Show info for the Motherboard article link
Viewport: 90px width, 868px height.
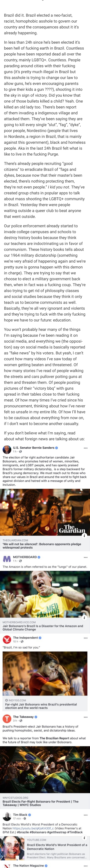85,617
